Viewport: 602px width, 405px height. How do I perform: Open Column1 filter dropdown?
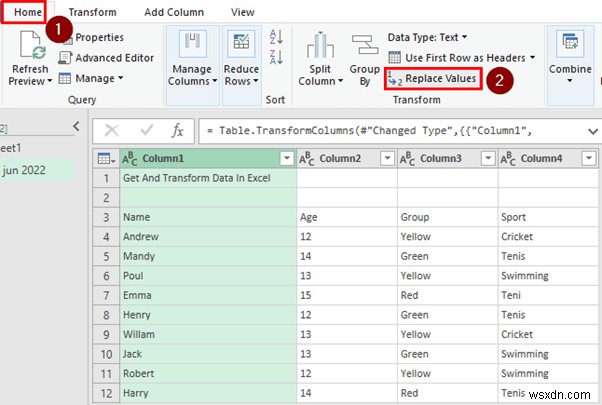pyautogui.click(x=287, y=158)
